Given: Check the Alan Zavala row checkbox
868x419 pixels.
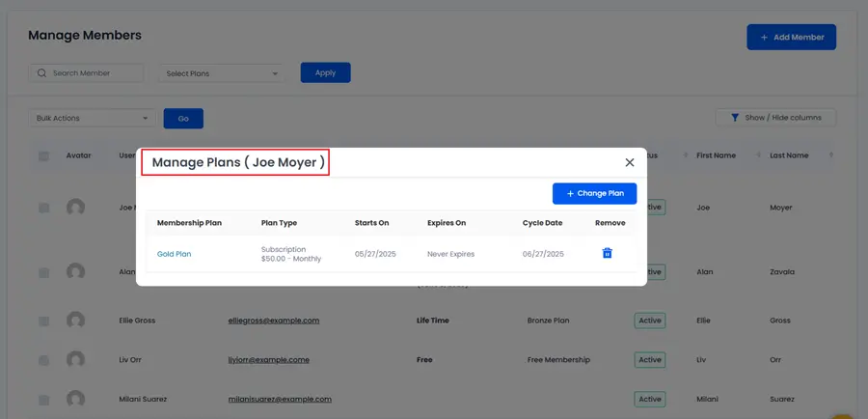Looking at the screenshot, I should point(43,272).
